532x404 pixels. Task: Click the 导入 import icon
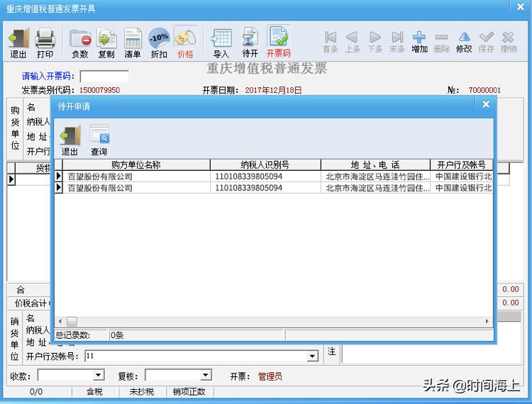tap(221, 43)
